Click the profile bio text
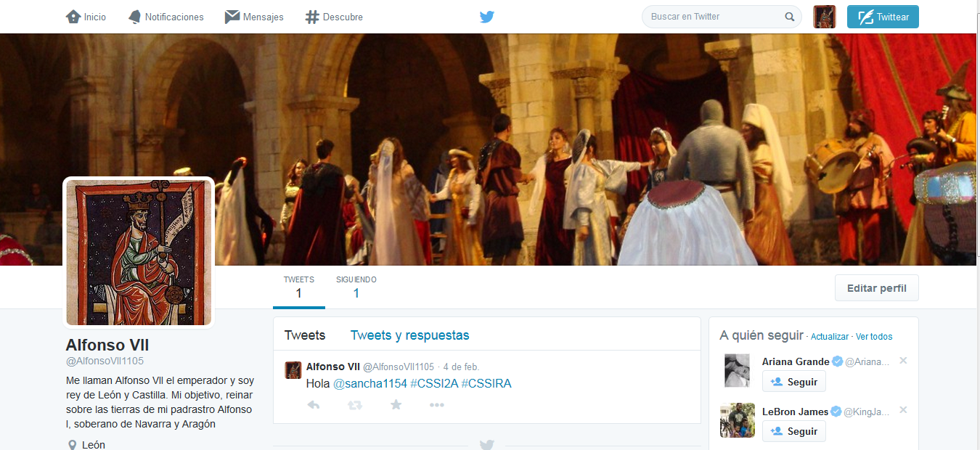The width and height of the screenshot is (980, 450). point(159,402)
